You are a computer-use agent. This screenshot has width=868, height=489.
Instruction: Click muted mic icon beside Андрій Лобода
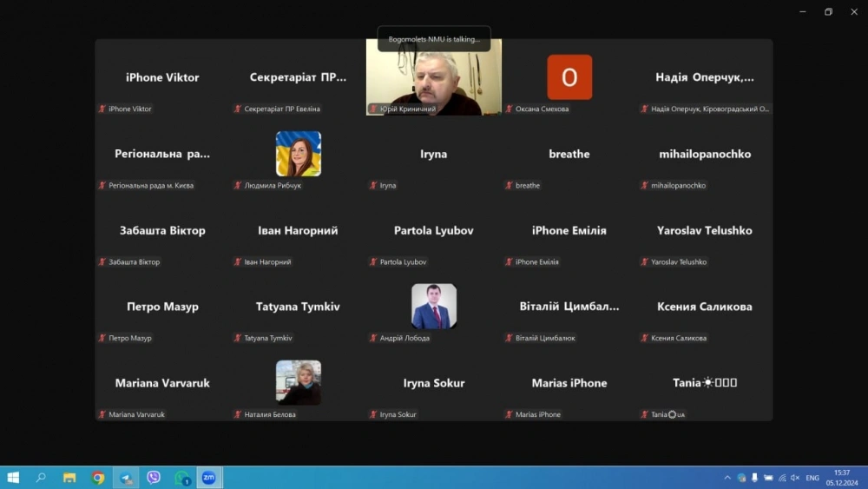click(x=373, y=338)
